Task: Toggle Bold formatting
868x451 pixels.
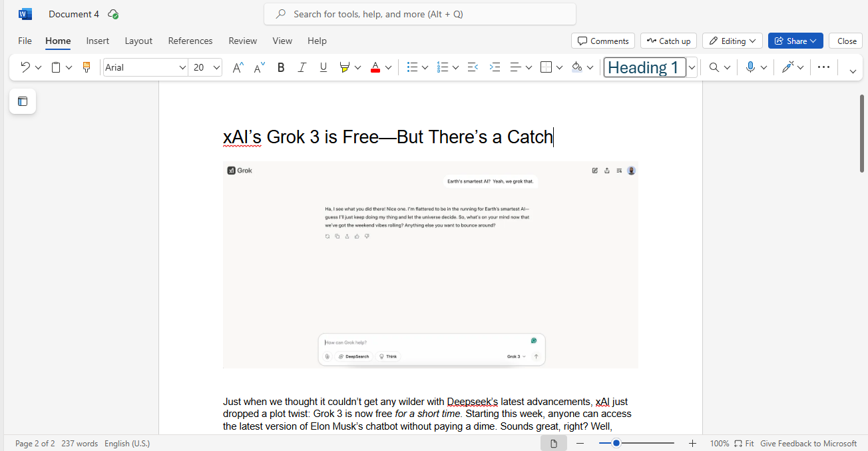Action: coord(281,67)
